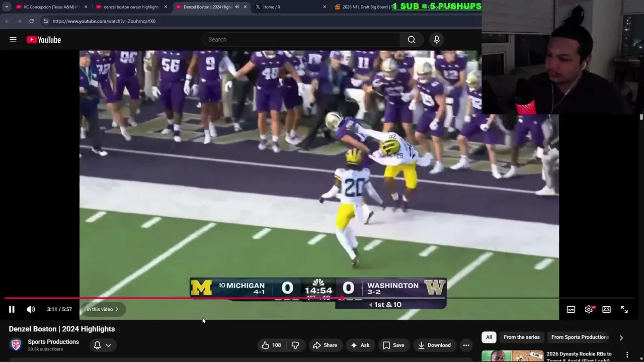Expand the 'In this video' chapters chip
644x362 pixels.
(103, 309)
